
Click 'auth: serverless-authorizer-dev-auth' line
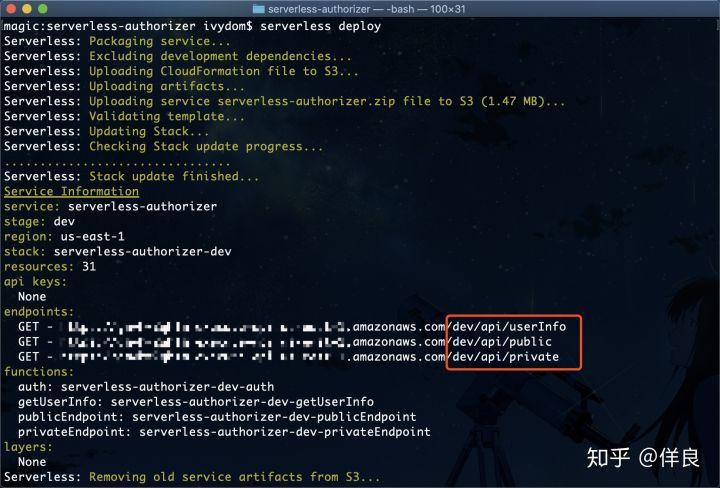[x=146, y=387]
